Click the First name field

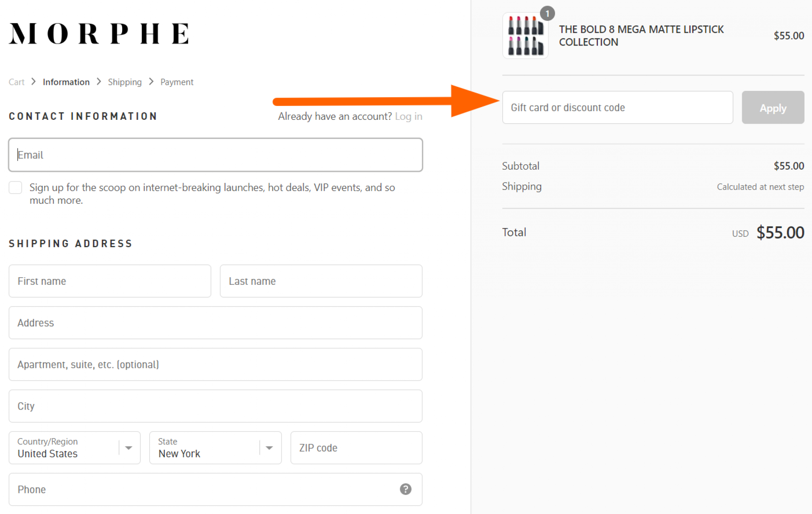pyautogui.click(x=110, y=281)
